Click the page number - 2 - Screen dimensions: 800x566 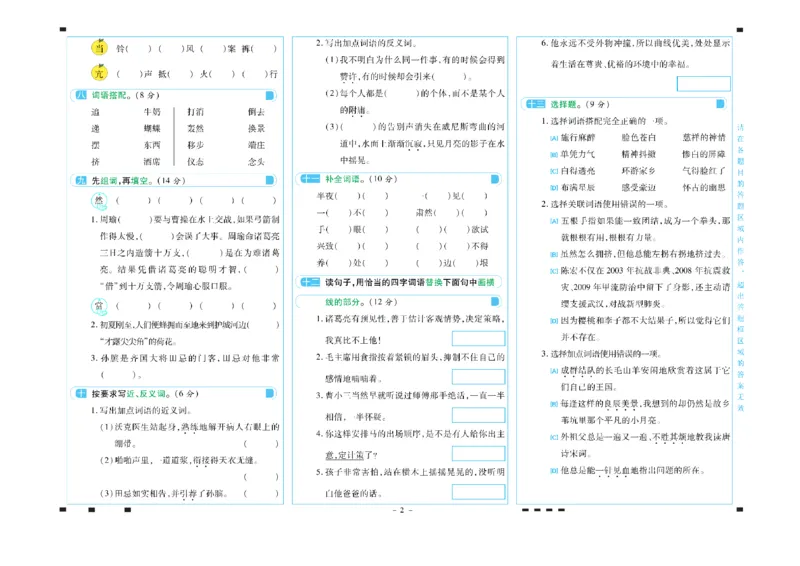(x=402, y=510)
